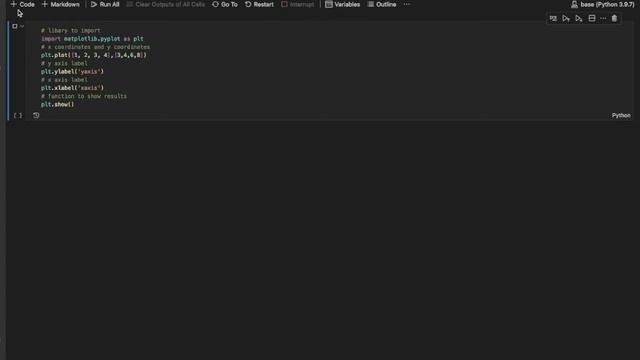
Task: Change cell language mode Python
Action: tap(621, 116)
